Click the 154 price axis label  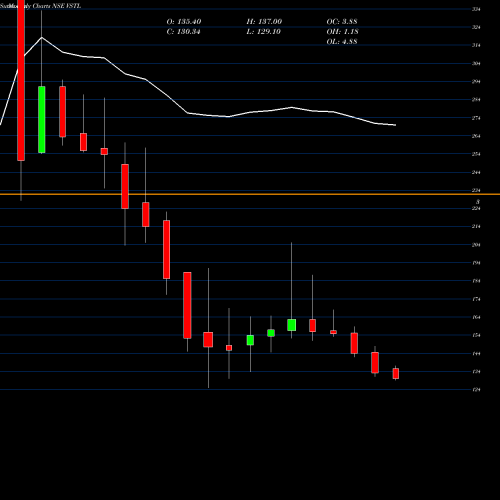click(476, 335)
